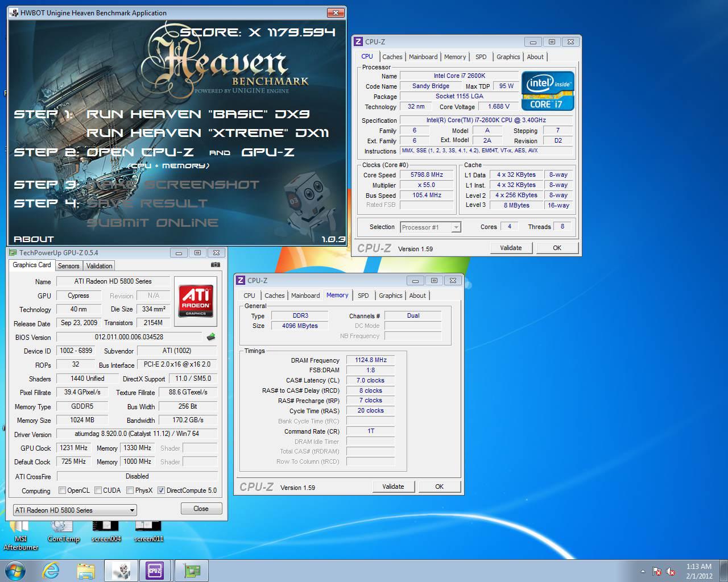Open Caches tab in the top CPU-Z window

pyautogui.click(x=392, y=57)
